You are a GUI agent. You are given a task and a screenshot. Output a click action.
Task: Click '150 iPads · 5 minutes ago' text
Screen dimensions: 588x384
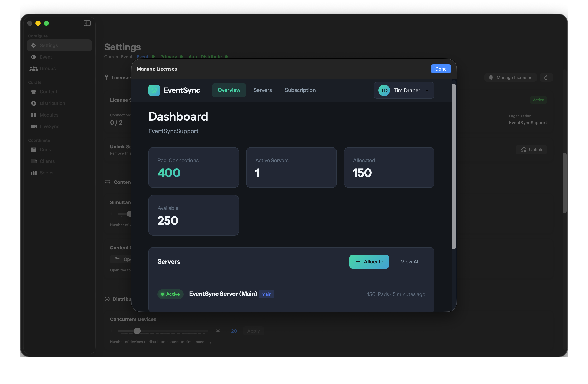(x=396, y=294)
